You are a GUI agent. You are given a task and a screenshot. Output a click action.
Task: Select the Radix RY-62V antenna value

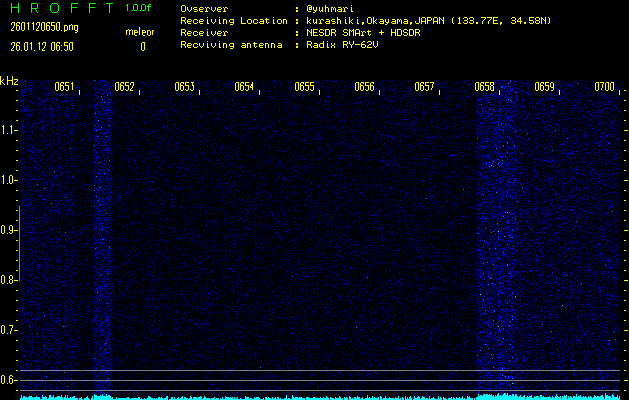[342, 45]
